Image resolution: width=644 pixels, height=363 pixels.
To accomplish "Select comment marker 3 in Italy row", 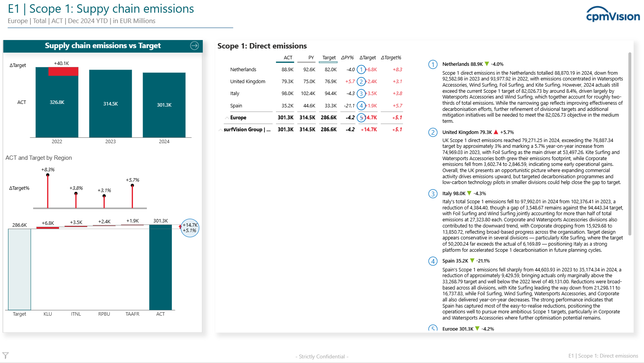I will 361,94.
